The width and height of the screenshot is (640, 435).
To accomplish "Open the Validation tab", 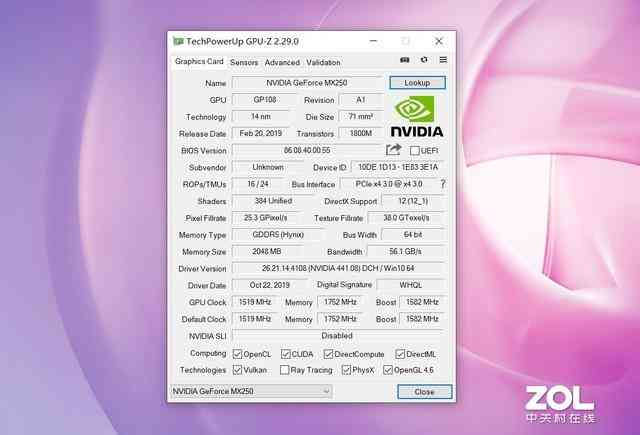I will 323,62.
